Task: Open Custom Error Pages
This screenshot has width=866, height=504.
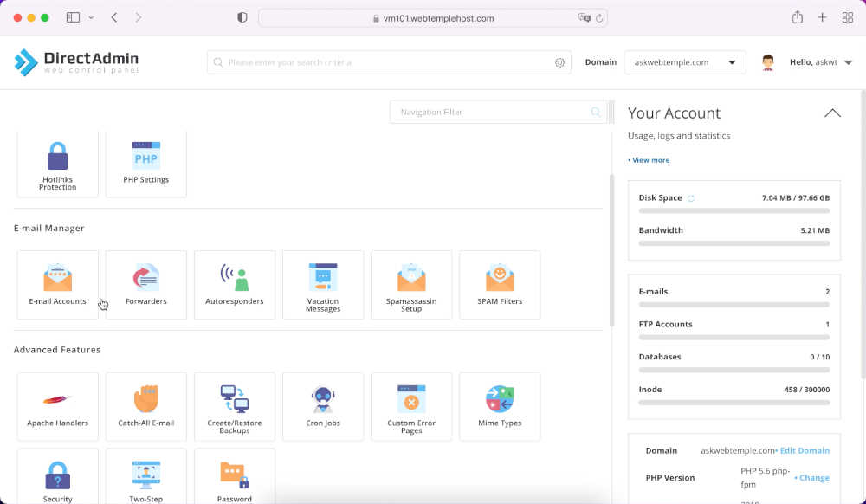Action: [x=411, y=406]
